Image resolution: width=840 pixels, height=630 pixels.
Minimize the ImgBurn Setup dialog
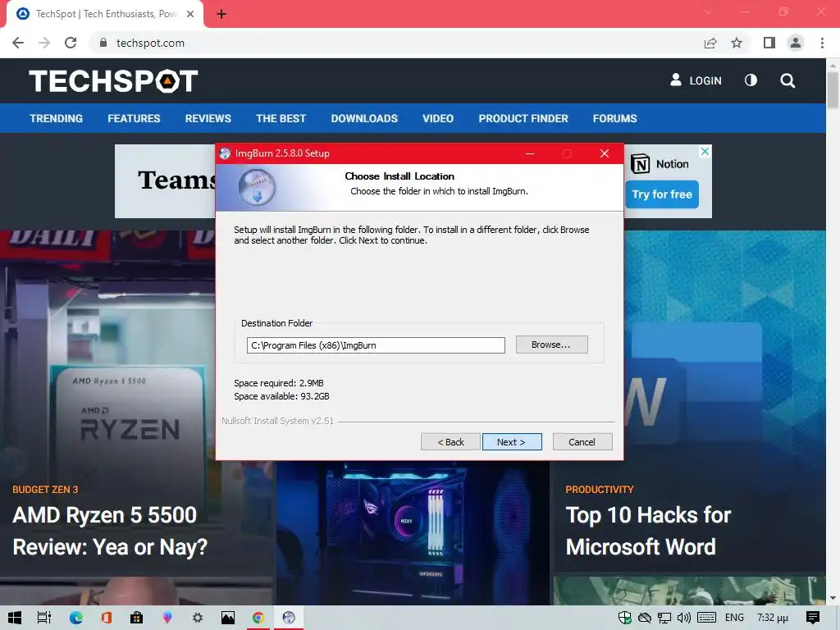click(530, 153)
